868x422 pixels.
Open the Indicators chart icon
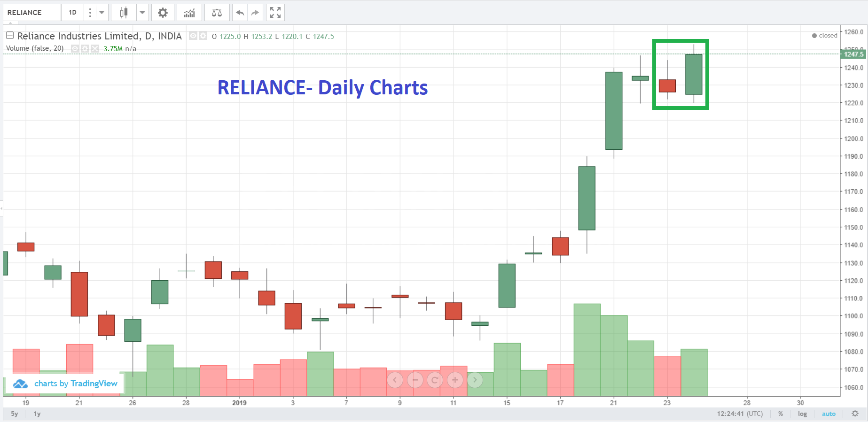coord(189,13)
